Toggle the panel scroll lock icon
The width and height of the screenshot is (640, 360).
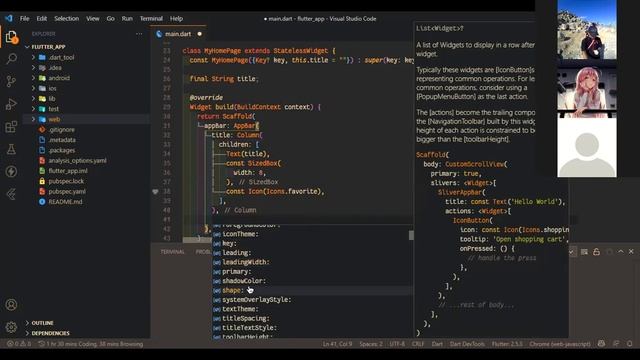point(596,252)
